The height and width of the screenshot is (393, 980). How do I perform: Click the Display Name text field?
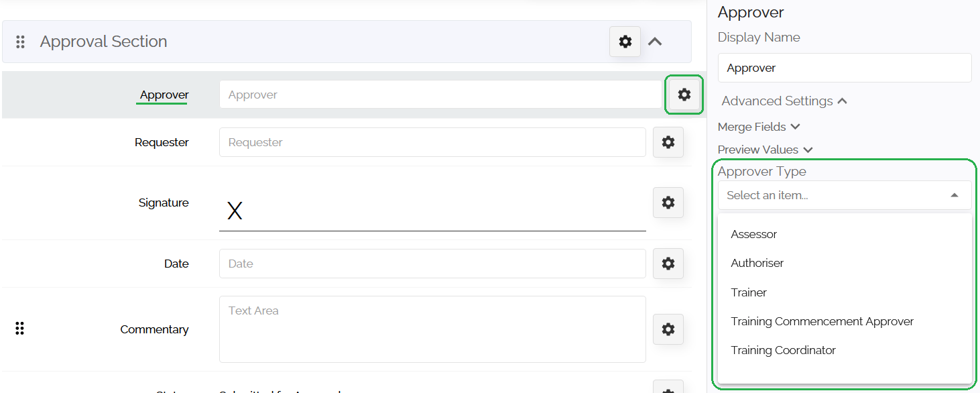click(844, 68)
